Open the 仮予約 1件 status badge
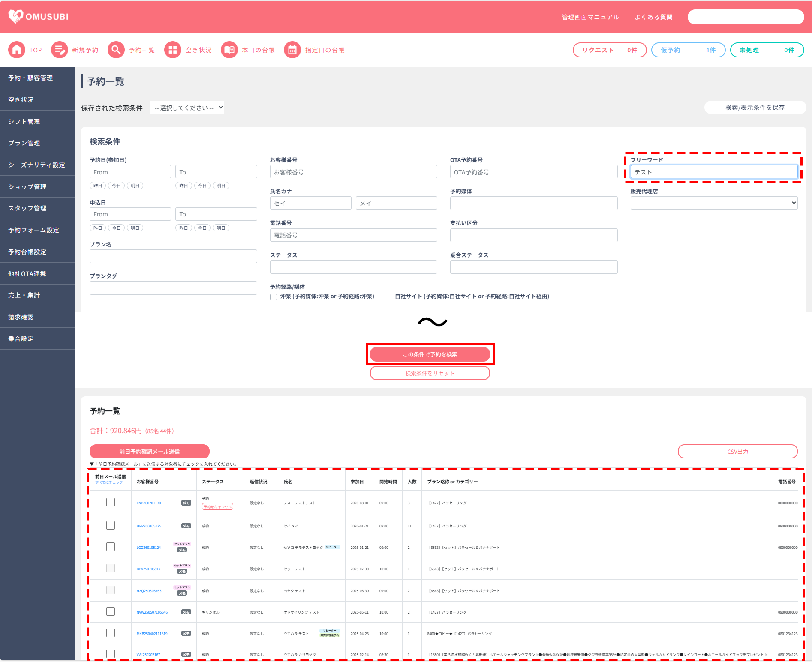 688,50
